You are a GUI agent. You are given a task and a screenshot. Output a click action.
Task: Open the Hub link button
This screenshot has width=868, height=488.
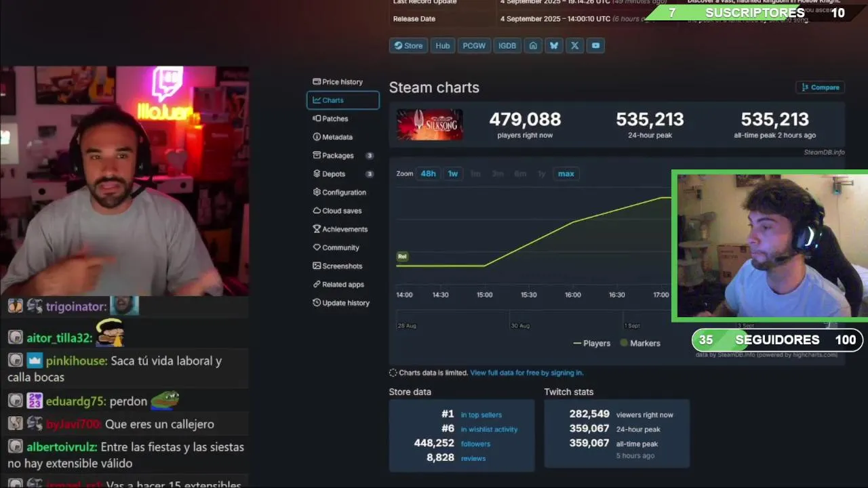(x=443, y=45)
